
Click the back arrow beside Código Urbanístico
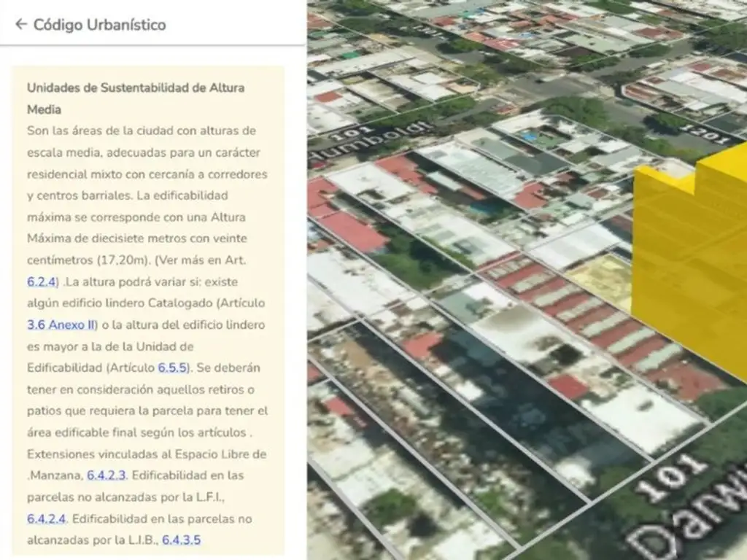click(20, 25)
